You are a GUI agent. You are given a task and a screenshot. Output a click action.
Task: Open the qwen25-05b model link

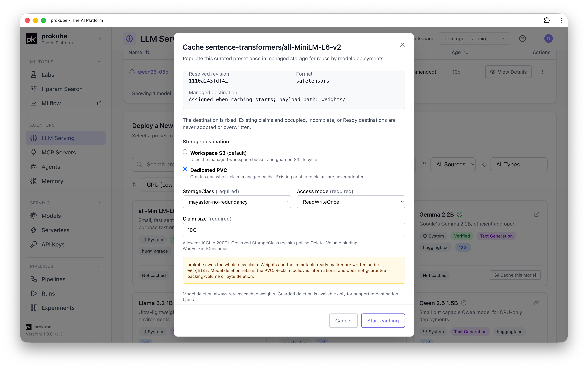(x=153, y=72)
